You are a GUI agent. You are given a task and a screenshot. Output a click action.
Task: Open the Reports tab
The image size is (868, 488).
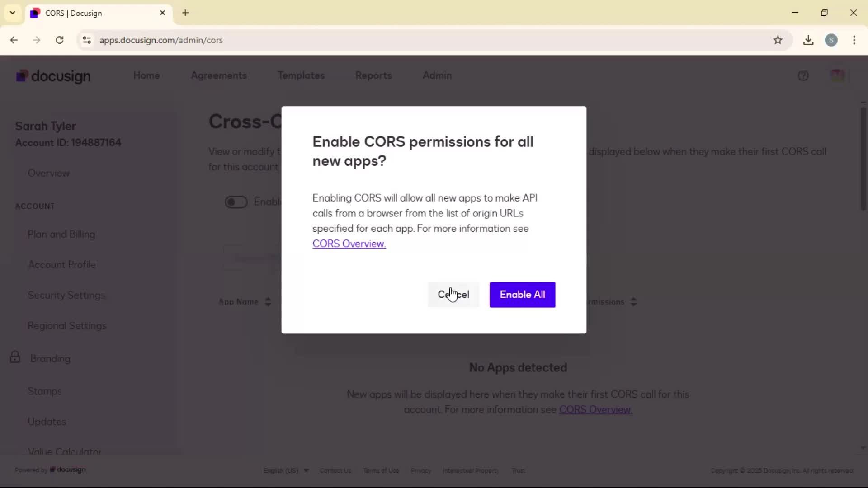(x=373, y=75)
